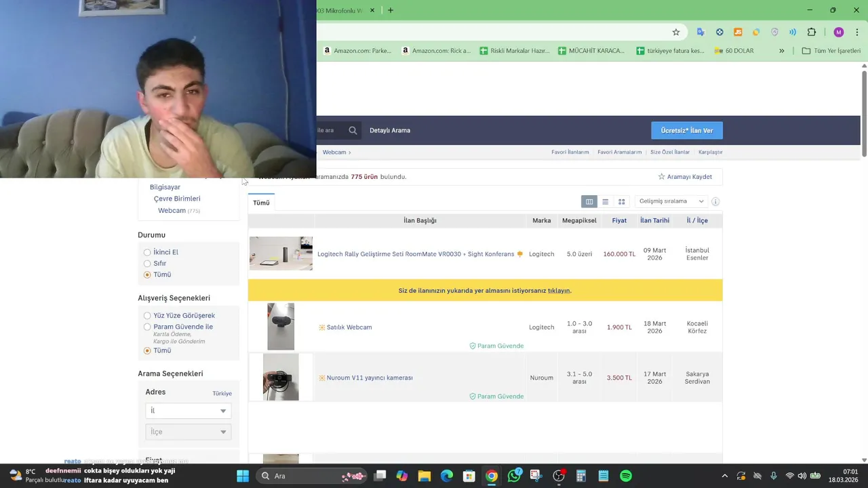The width and height of the screenshot is (868, 488).
Task: Click the Windows Start button
Action: 243,476
